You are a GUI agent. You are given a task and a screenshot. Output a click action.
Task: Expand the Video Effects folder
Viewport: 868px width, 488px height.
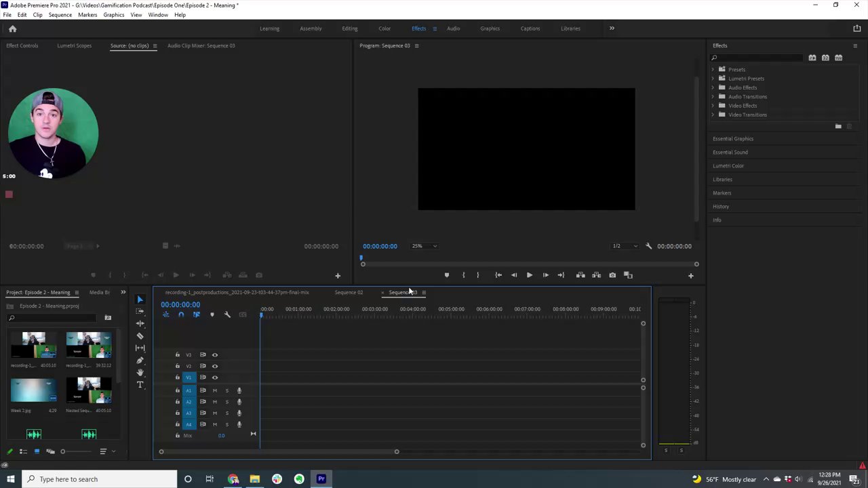[713, 106]
